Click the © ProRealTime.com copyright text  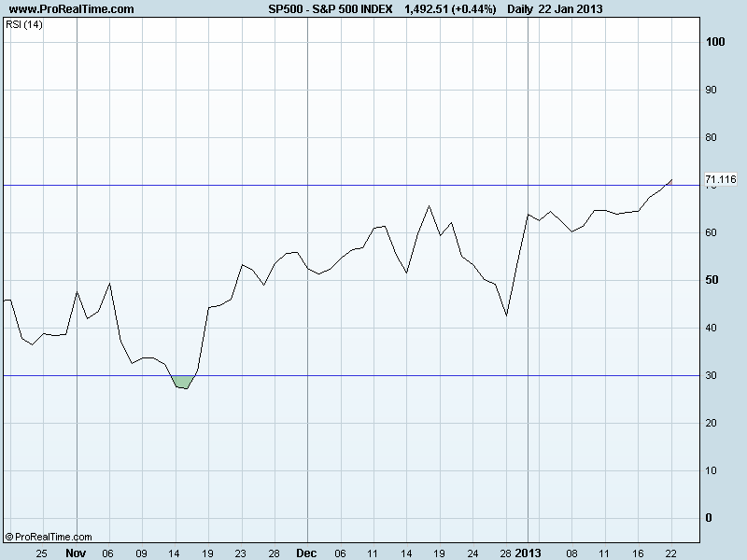49,537
